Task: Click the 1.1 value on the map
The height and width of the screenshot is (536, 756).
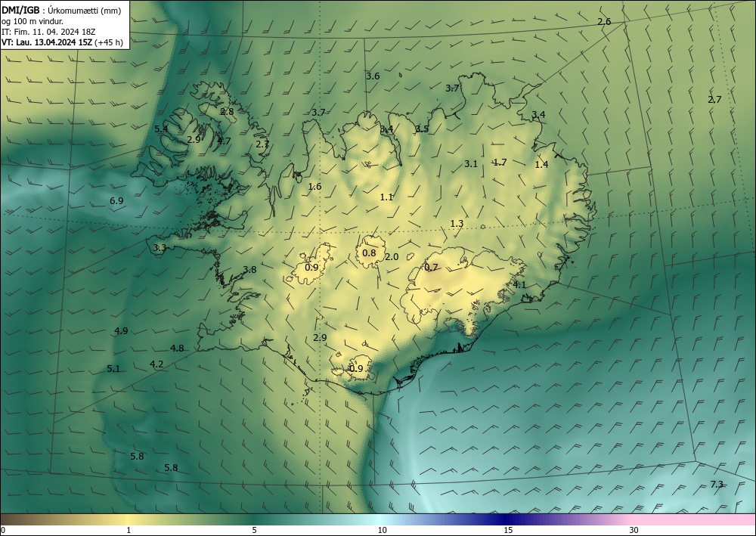Action: [x=386, y=197]
